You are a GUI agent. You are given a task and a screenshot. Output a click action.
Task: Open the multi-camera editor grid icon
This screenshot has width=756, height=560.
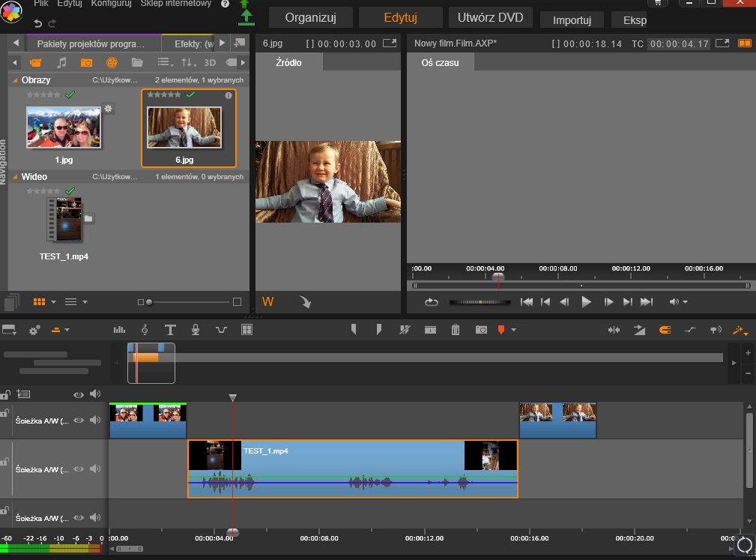pos(246,329)
